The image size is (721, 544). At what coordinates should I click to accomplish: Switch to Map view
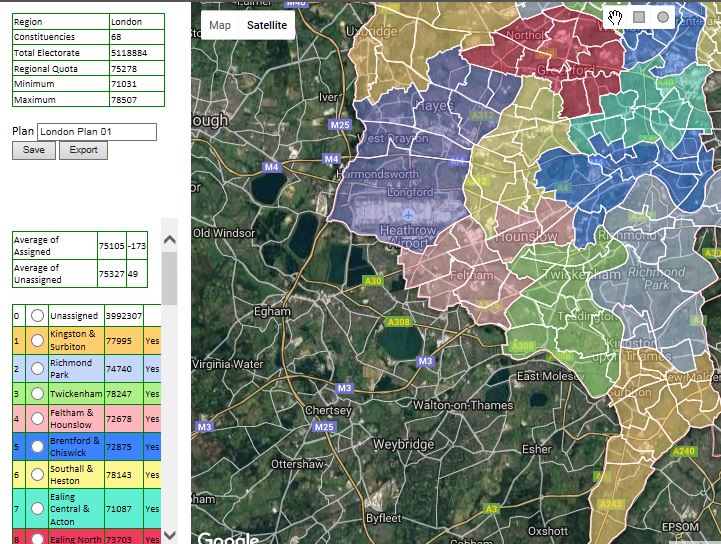[220, 25]
